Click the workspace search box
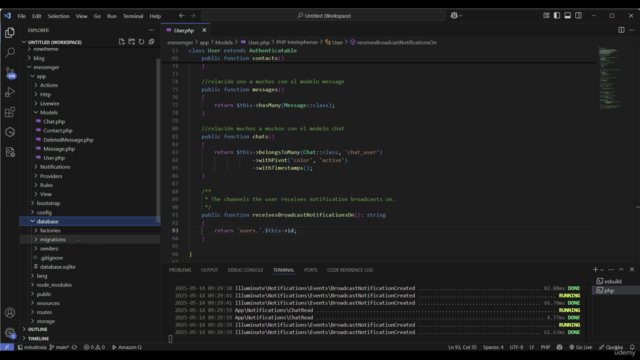The height and width of the screenshot is (360, 640). 324,16
